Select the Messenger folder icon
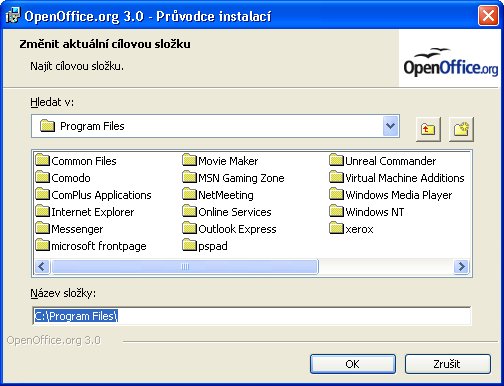Image resolution: width=504 pixels, height=386 pixels. tap(43, 228)
